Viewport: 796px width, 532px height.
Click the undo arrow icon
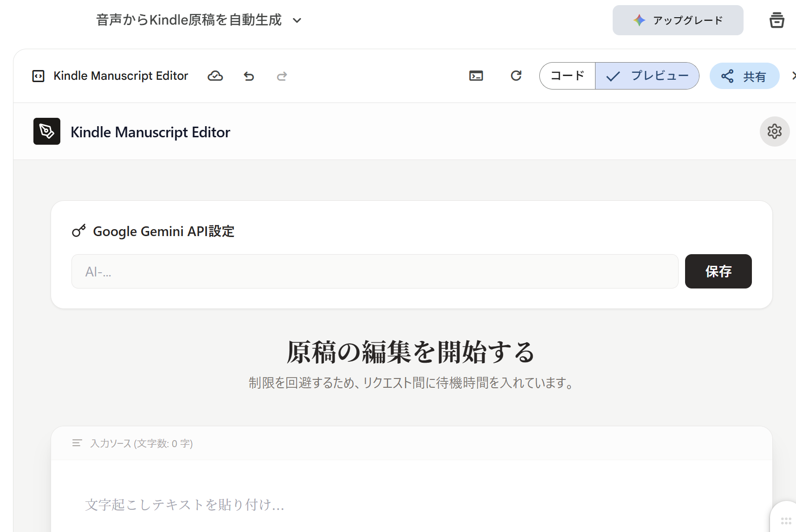tap(249, 76)
